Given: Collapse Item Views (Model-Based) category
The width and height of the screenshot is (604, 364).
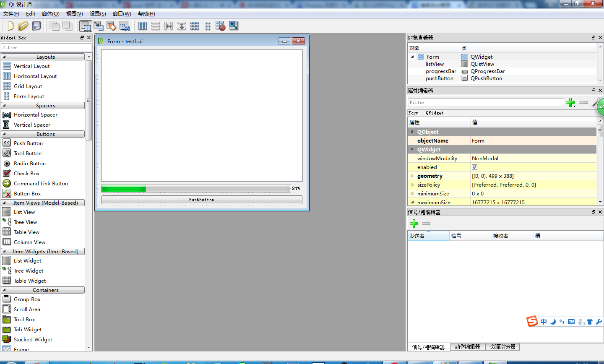Looking at the screenshot, I should [43, 203].
